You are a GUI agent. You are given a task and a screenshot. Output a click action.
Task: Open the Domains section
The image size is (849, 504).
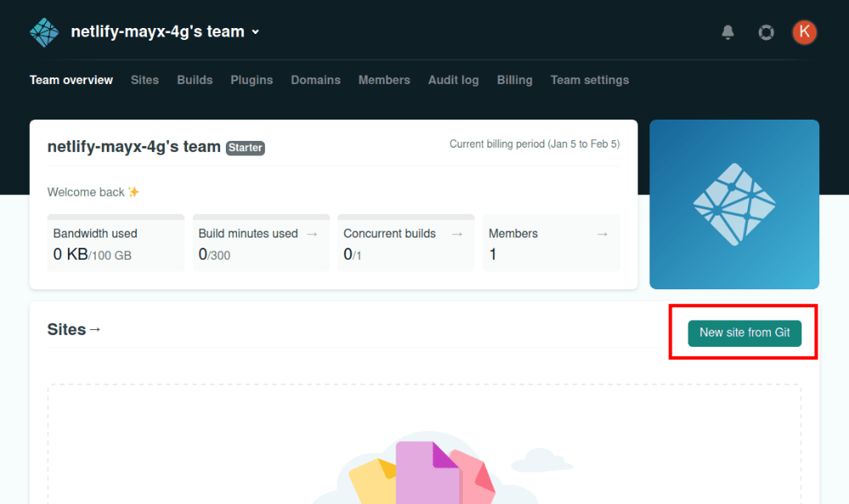(316, 80)
